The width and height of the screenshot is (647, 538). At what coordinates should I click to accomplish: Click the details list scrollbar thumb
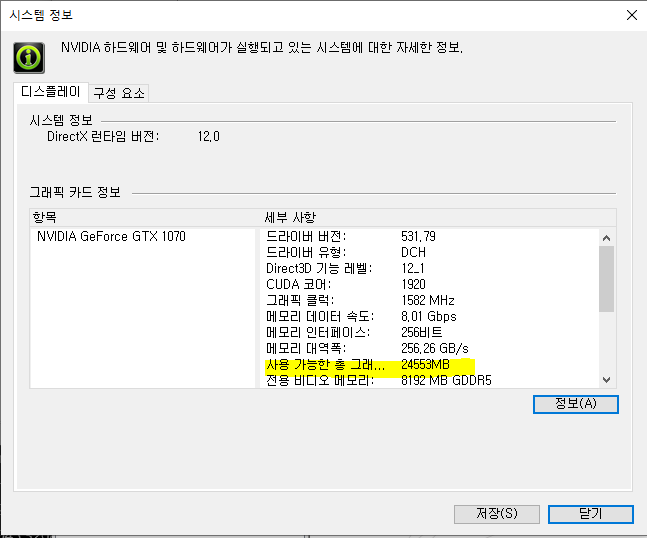point(606,279)
